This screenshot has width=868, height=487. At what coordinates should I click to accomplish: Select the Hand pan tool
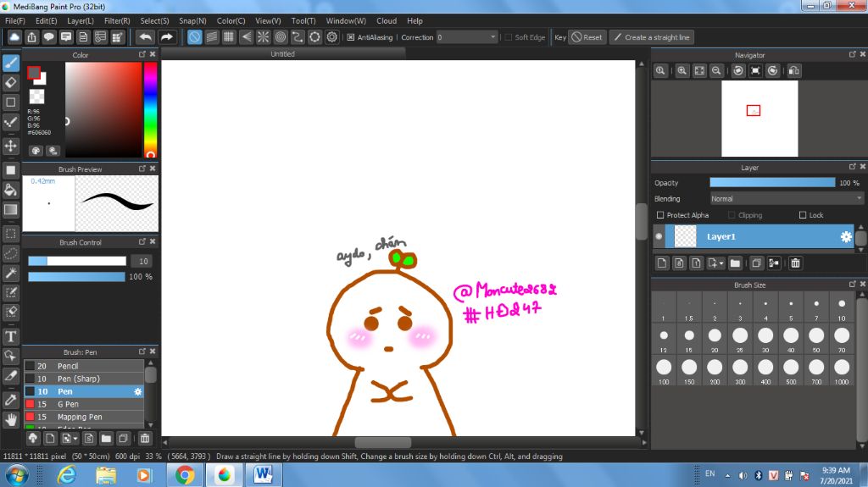pos(10,420)
